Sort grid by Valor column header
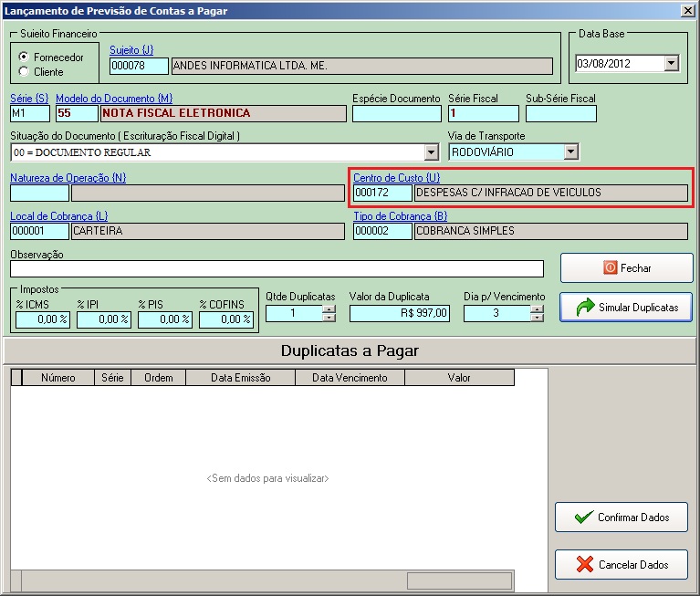Viewport: 700px width, 596px height. [x=459, y=378]
